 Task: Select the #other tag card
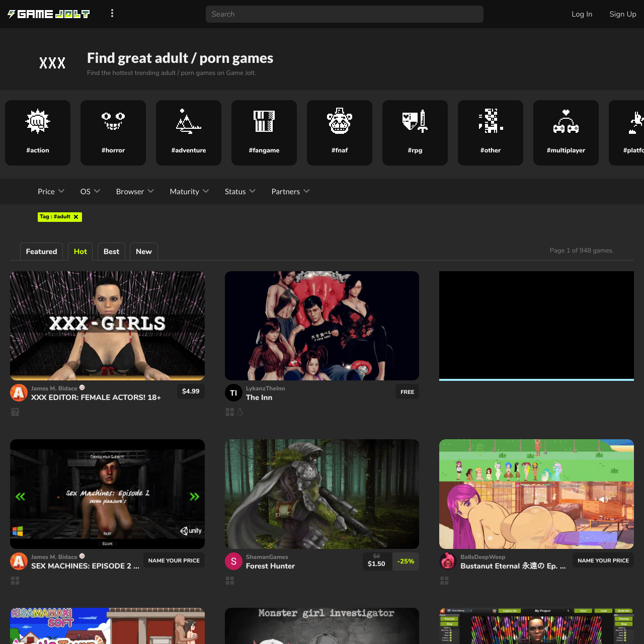tap(491, 133)
